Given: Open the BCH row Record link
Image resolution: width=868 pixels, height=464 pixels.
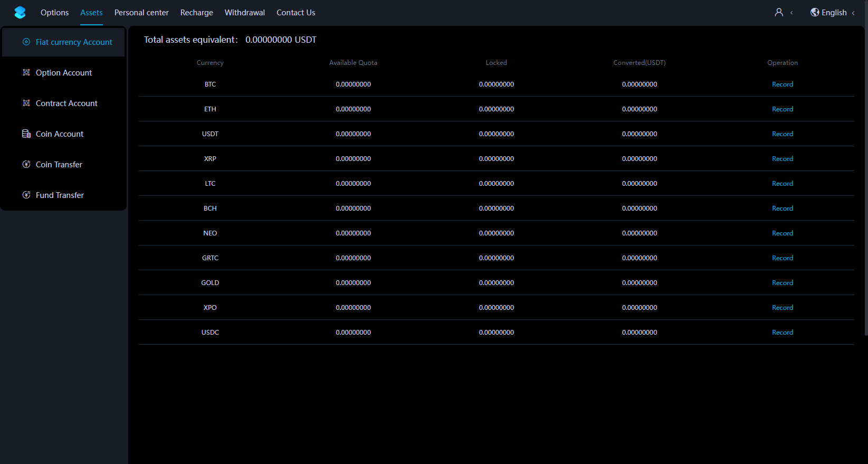Looking at the screenshot, I should coord(783,209).
